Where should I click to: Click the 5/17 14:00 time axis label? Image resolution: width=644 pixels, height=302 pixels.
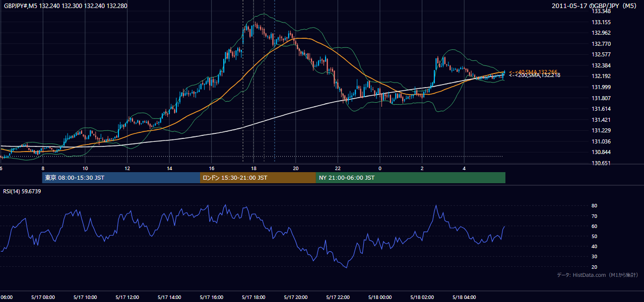pos(169,297)
